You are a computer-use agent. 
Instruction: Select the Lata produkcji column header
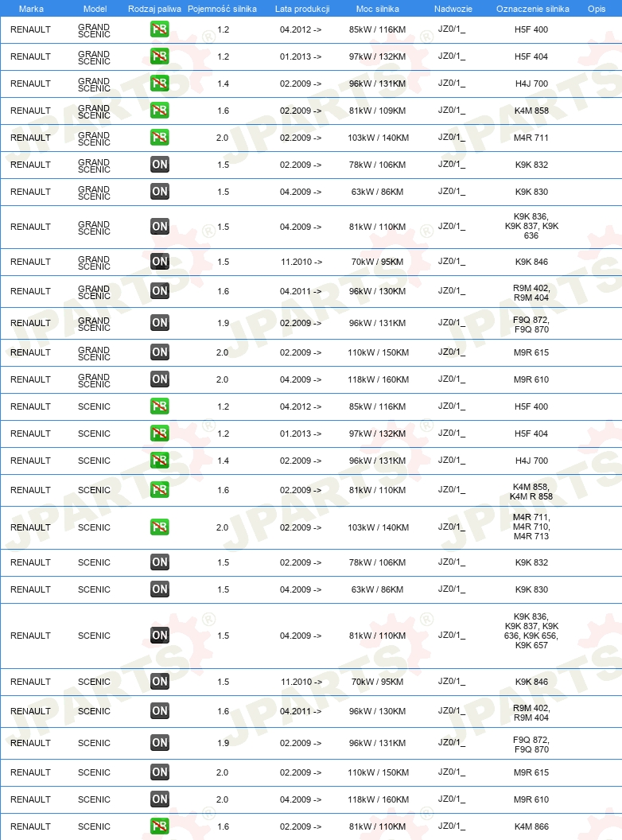(x=302, y=9)
